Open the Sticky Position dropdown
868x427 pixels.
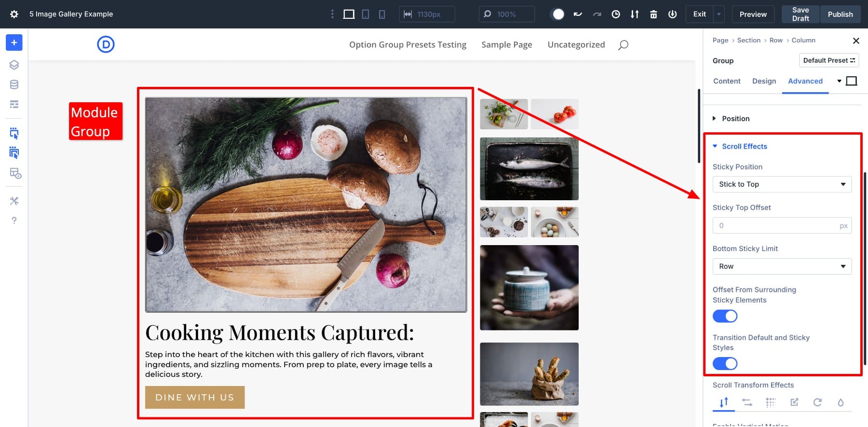click(782, 184)
